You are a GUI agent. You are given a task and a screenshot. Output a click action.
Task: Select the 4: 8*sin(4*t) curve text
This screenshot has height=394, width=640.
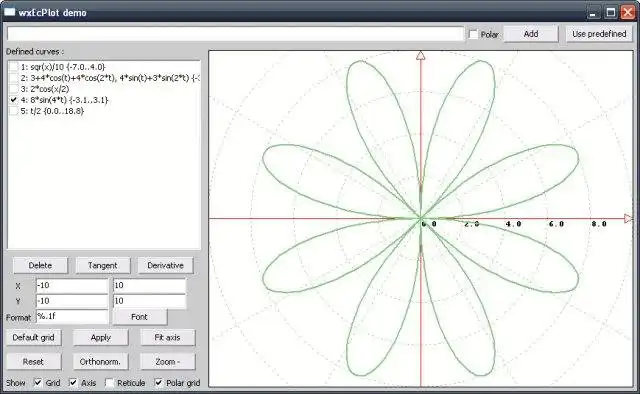click(x=64, y=100)
